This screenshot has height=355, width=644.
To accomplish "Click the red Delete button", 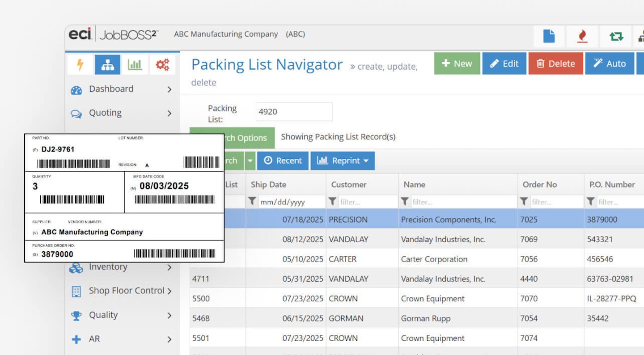I will tap(556, 63).
